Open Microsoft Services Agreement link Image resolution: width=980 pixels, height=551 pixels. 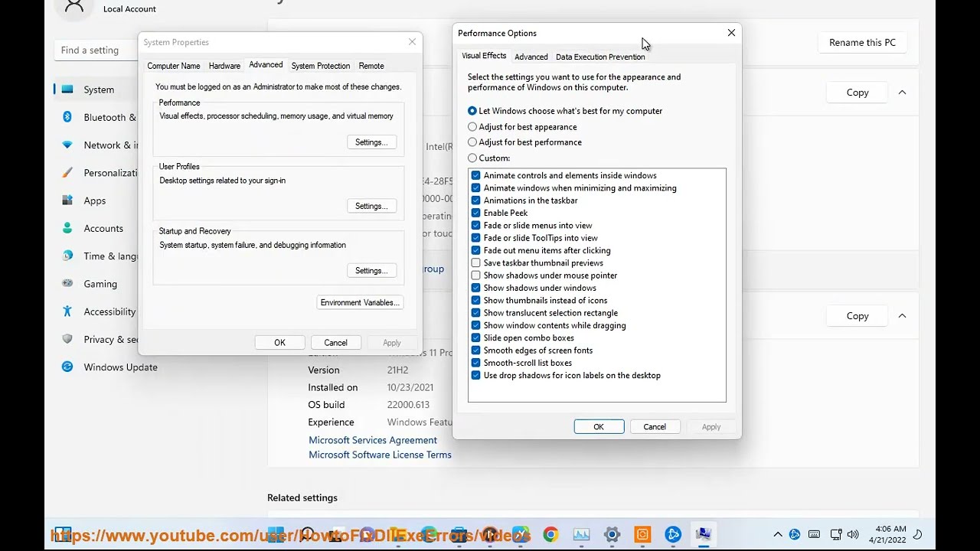[373, 440]
